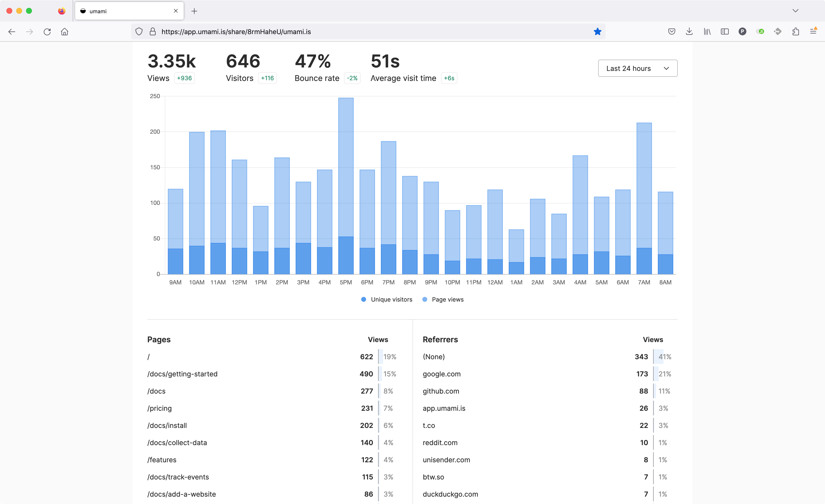
Task: Click the 1AM bar in chart
Action: click(516, 252)
